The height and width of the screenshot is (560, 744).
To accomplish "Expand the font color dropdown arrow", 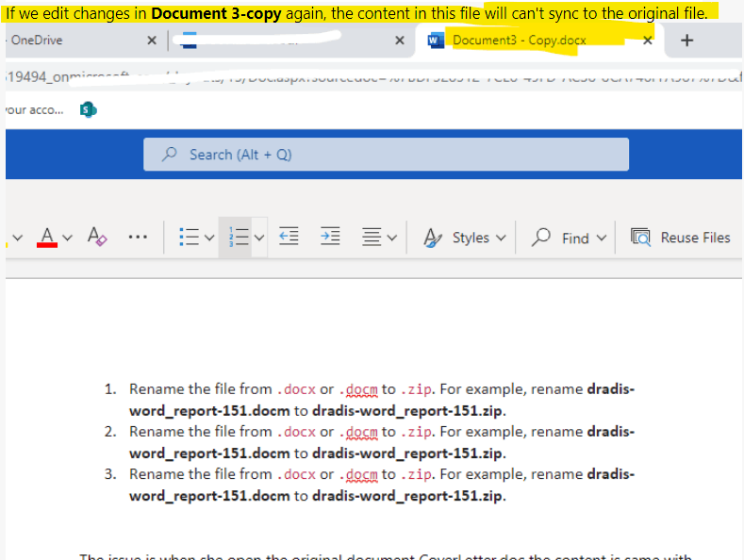I will [67, 238].
